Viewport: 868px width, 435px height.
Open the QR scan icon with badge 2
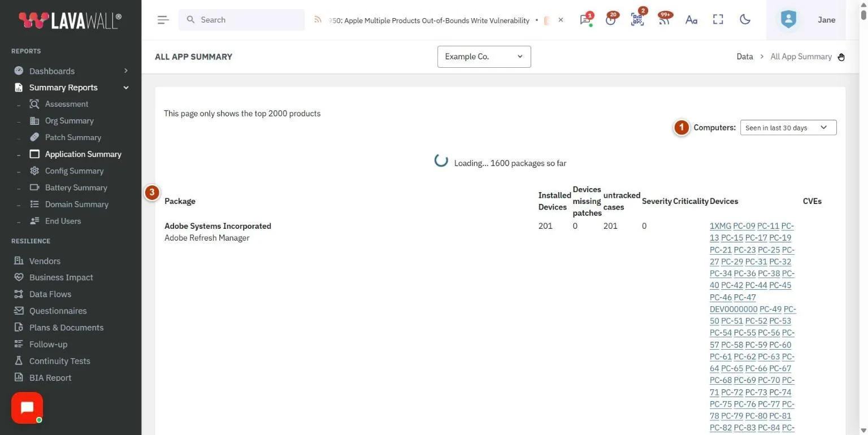click(637, 20)
